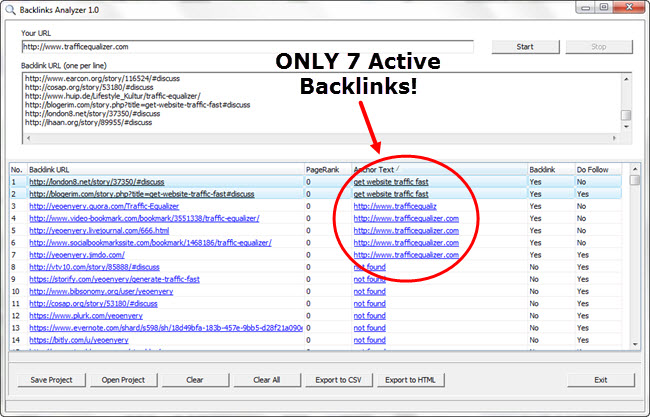Click the Backlinks Analyzer magnifier title icon
This screenshot has height=417, width=650.
point(9,10)
